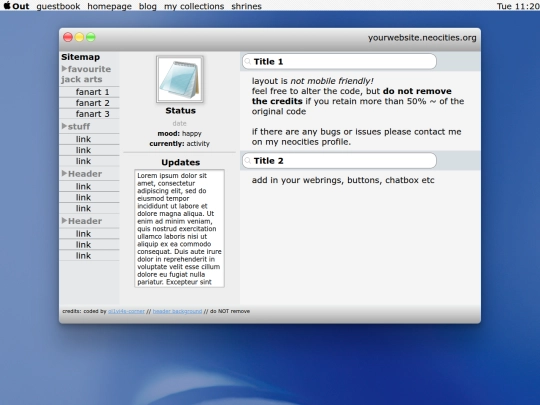The height and width of the screenshot is (405, 540).
Task: Open the blog menu item
Action: [148, 6]
